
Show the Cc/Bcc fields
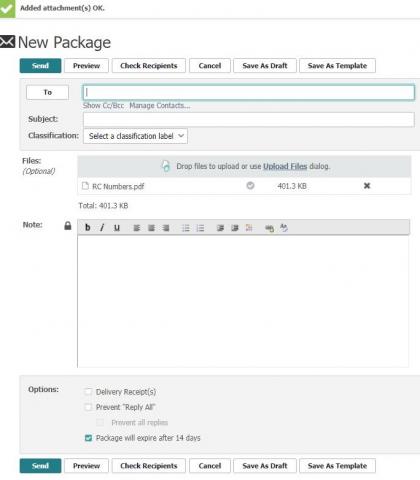click(103, 106)
